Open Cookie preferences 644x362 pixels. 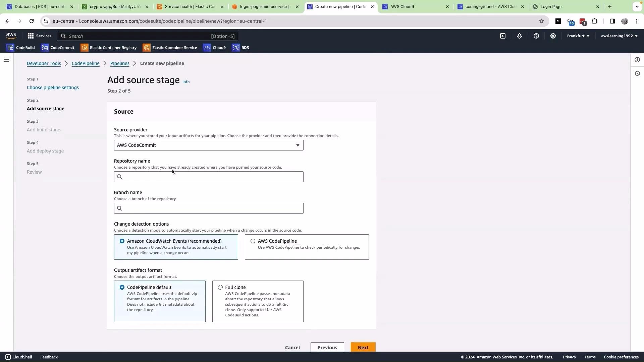621,357
